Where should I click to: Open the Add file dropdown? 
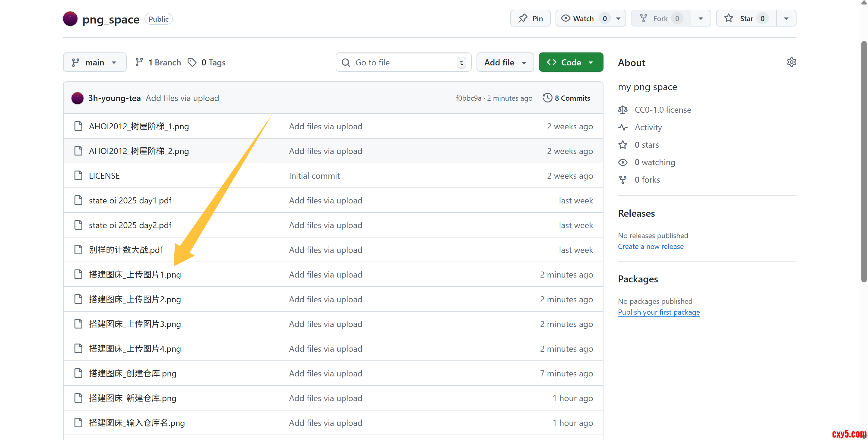tap(505, 62)
